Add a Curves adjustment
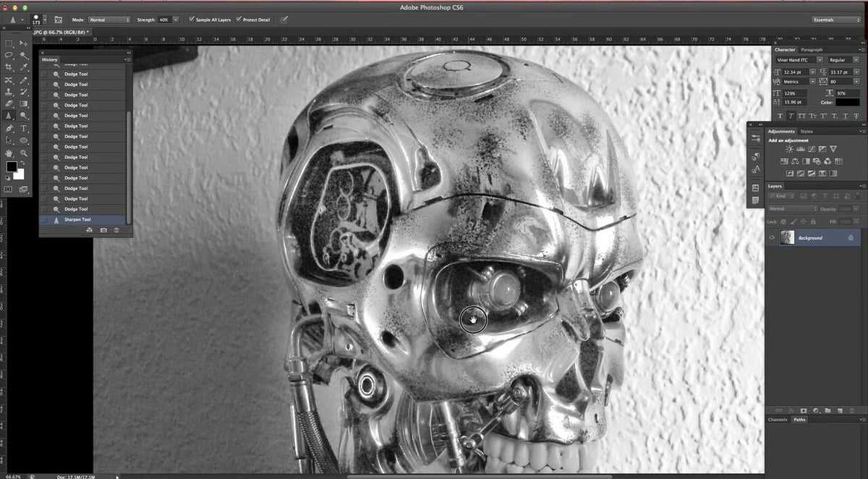868x479 pixels. 811,149
